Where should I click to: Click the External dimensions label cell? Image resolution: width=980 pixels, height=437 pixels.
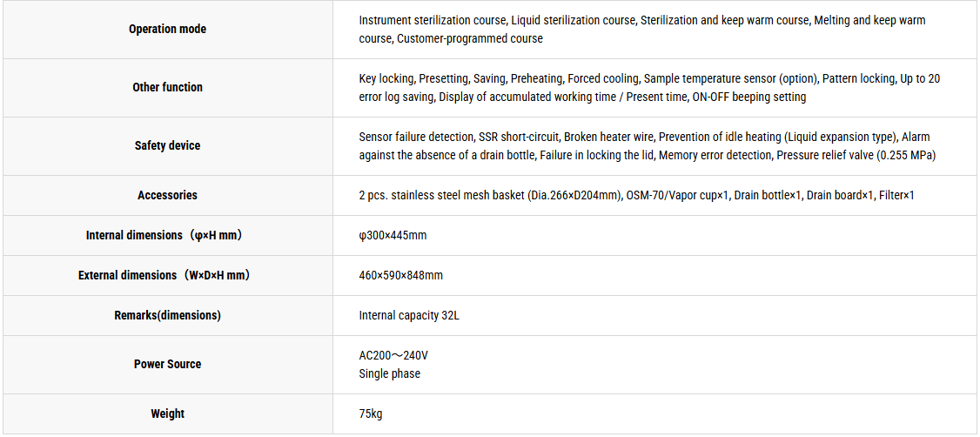(x=167, y=275)
